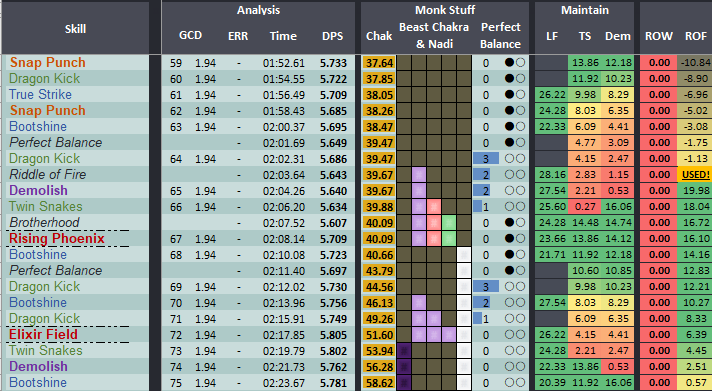This screenshot has height=391, width=712.
Task: Click the TS value 14.48
Action: coord(584,223)
